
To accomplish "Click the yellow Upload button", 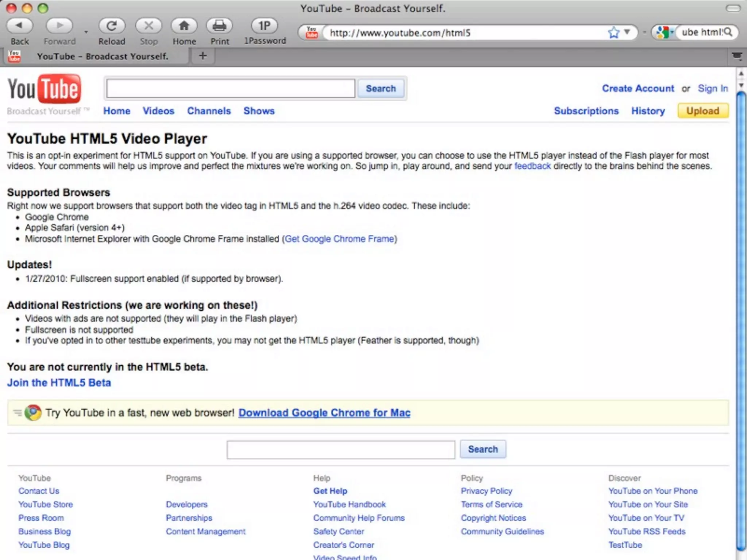I will pos(703,111).
